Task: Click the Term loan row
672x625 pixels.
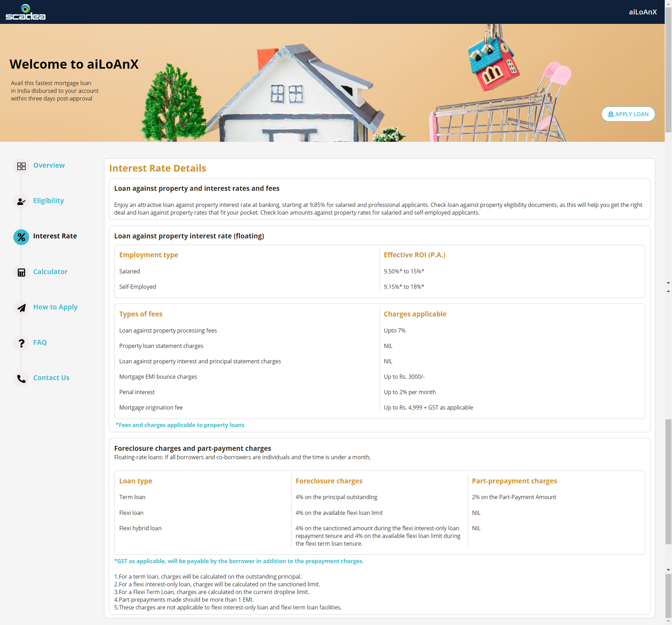Action: tap(132, 497)
